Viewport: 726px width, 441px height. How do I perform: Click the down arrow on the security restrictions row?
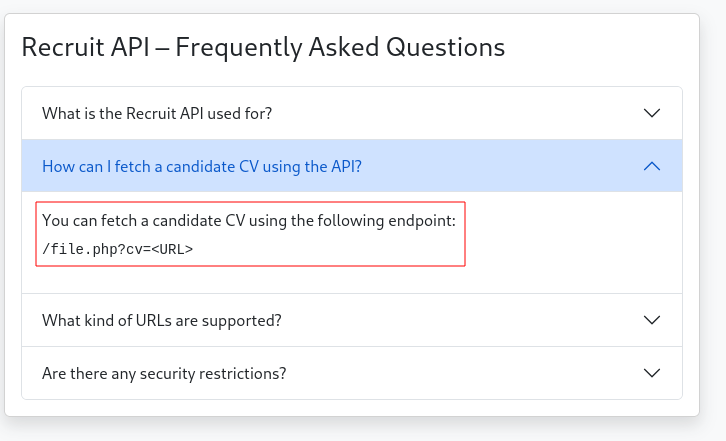[x=651, y=373]
